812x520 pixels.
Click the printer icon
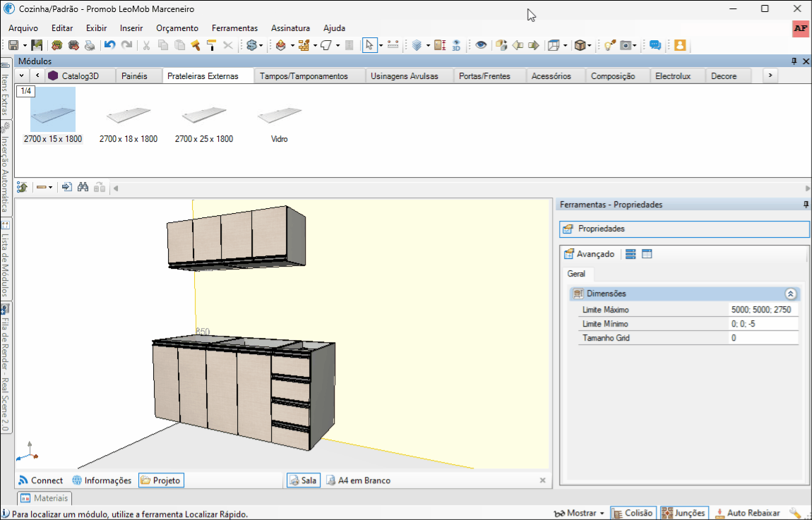[90, 46]
